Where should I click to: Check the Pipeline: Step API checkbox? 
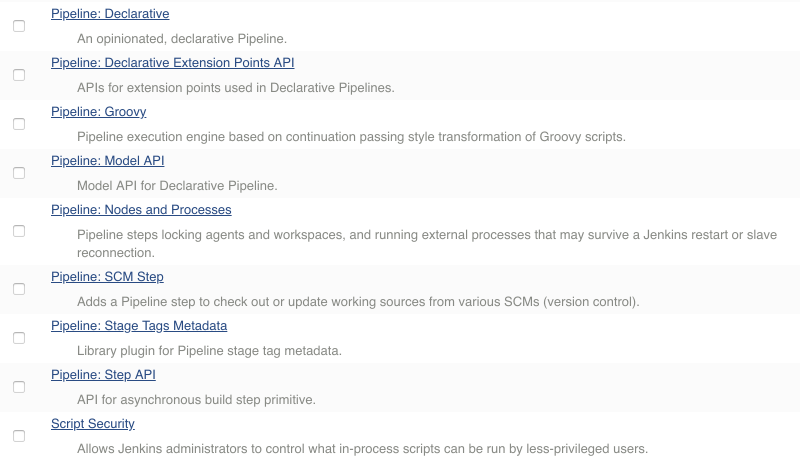pos(19,387)
